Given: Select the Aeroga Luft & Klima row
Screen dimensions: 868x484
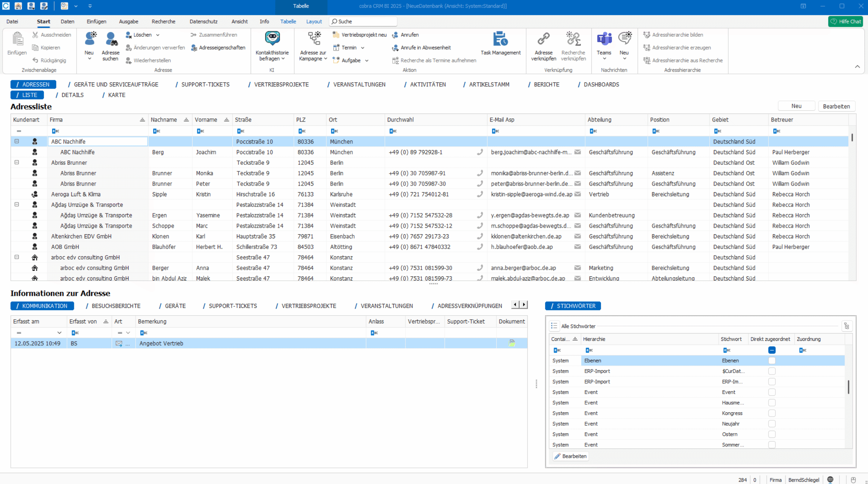Looking at the screenshot, I should tap(429, 194).
